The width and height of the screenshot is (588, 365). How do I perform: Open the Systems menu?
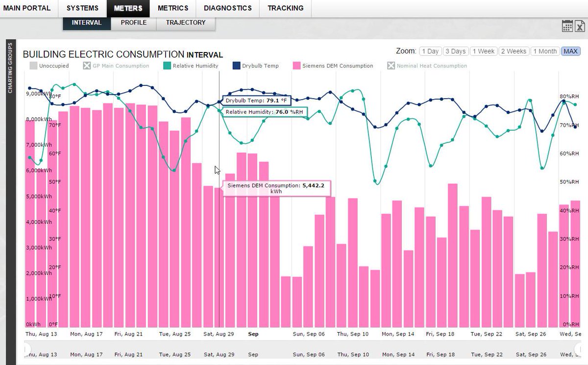pos(82,8)
